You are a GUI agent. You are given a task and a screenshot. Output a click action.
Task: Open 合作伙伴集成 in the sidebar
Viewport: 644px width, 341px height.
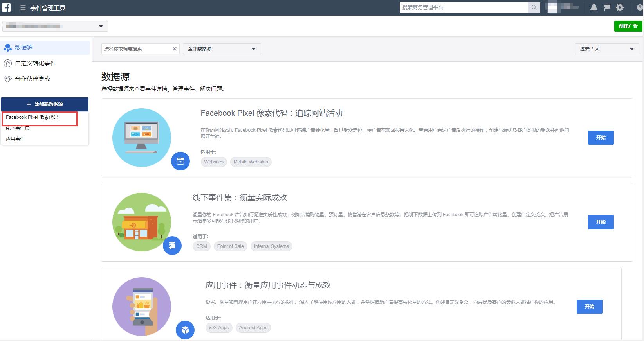pos(45,79)
